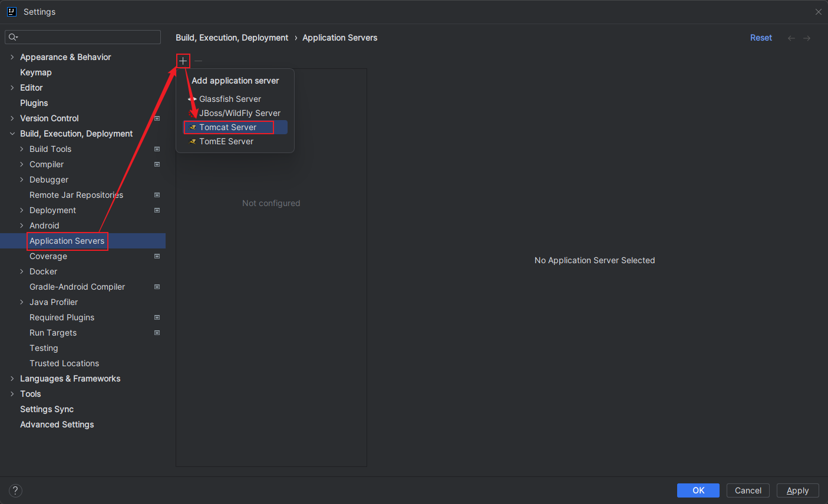The image size is (828, 504).
Task: Click Build, Execution, Deployment breadcrumb
Action: tap(232, 38)
